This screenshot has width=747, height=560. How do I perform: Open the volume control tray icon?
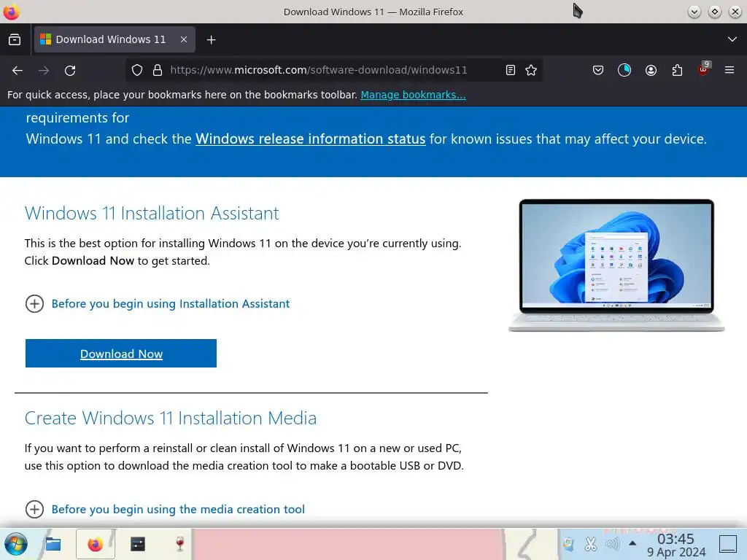612,543
